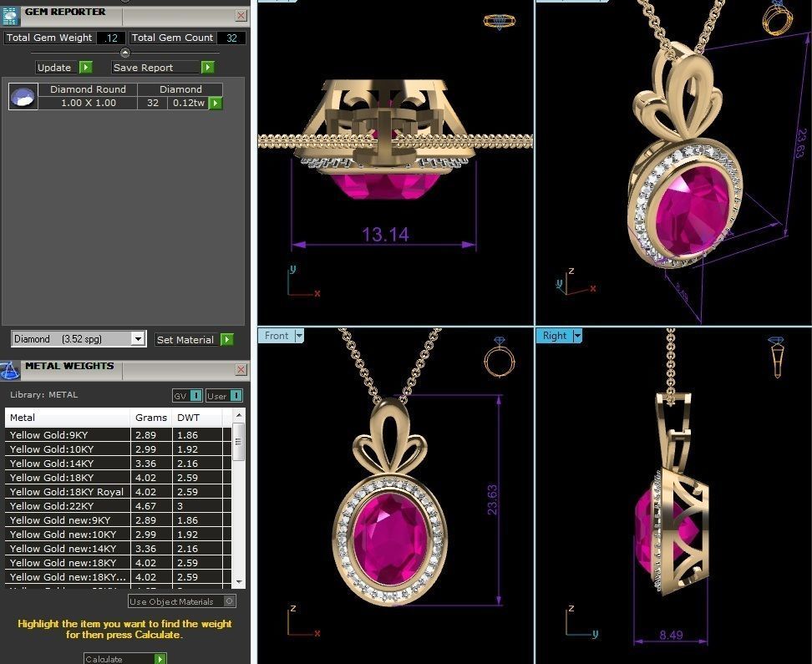
Task: Select the Yellow Gold:9KY row
Action: tap(118, 435)
